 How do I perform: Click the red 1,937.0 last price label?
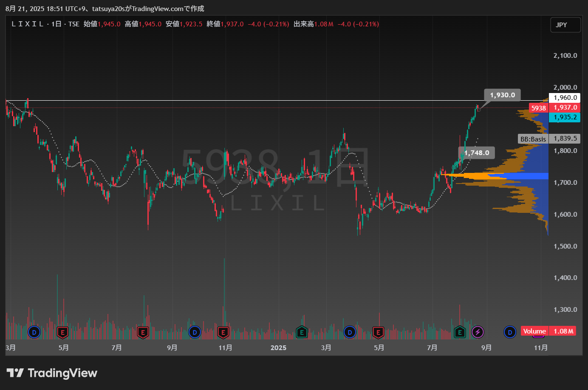pos(565,107)
